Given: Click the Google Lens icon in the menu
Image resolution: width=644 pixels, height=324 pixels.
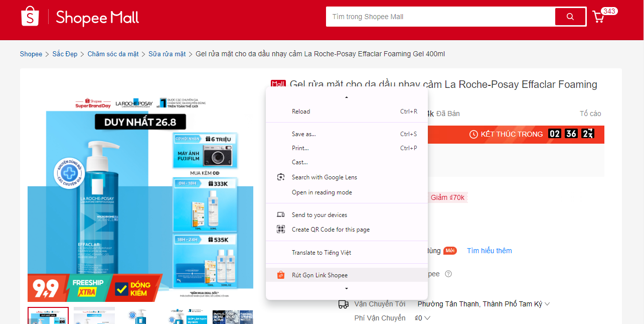Looking at the screenshot, I should pyautogui.click(x=281, y=177).
